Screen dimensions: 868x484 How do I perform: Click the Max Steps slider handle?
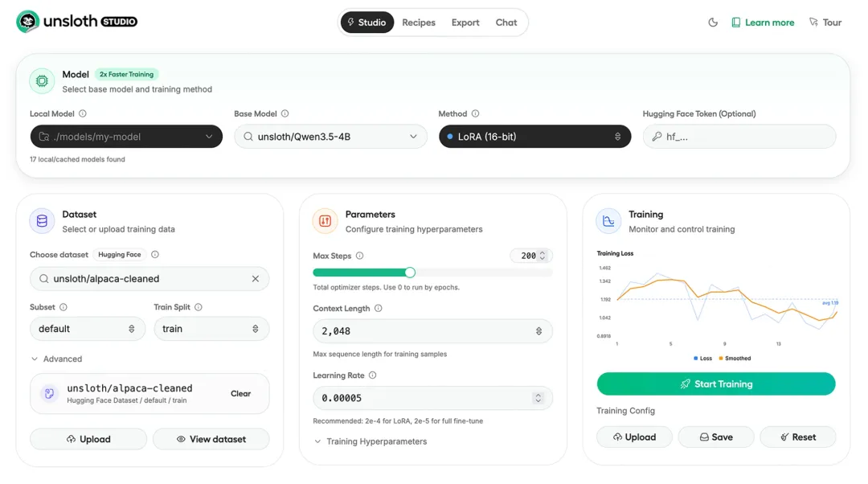410,273
